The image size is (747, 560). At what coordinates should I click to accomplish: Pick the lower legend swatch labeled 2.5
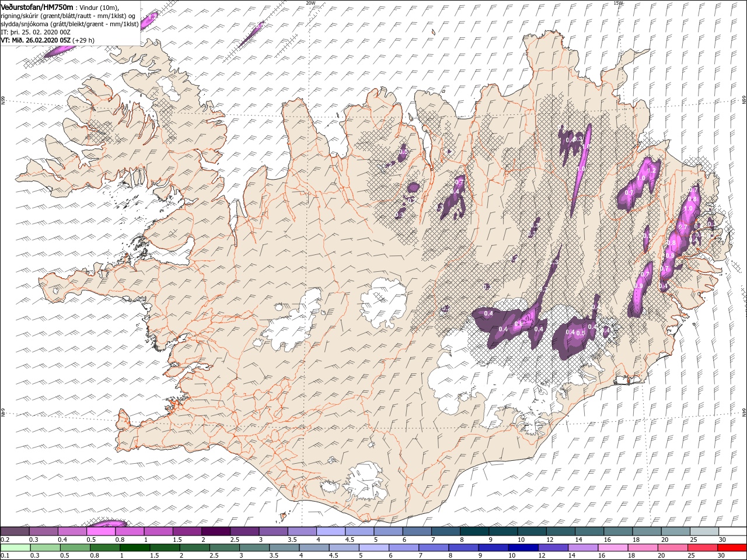[224, 548]
